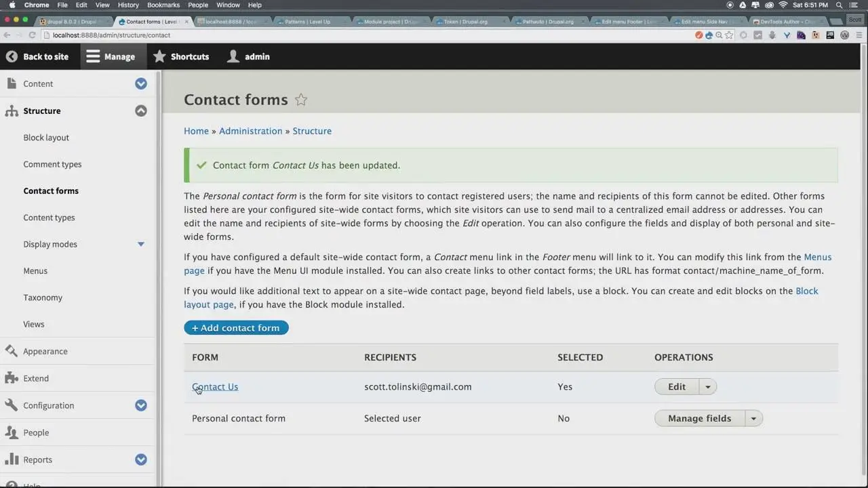Open the dropdown beside Manage fields
Viewport: 868px width, 488px height.
pyautogui.click(x=753, y=418)
